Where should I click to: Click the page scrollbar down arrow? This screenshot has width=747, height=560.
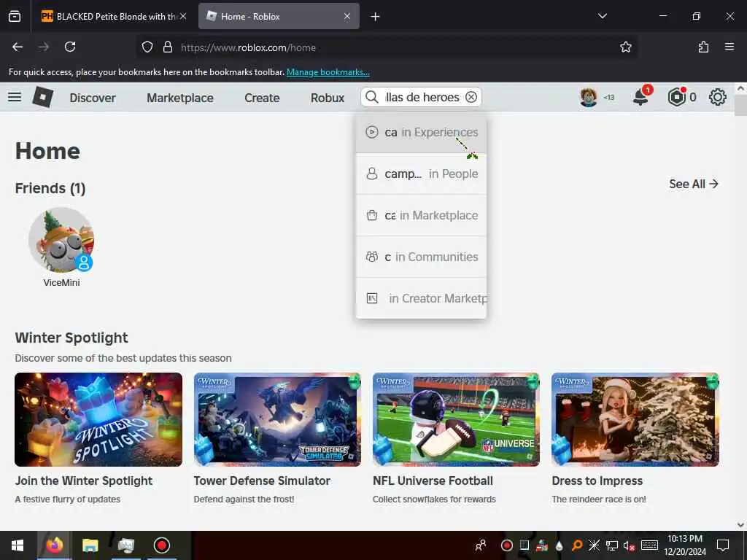point(740,525)
